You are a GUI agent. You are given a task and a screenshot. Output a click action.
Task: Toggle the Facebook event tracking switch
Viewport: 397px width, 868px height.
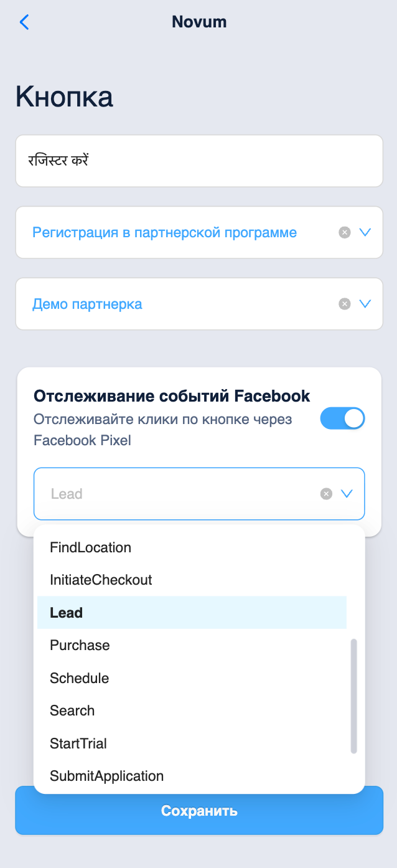[342, 418]
